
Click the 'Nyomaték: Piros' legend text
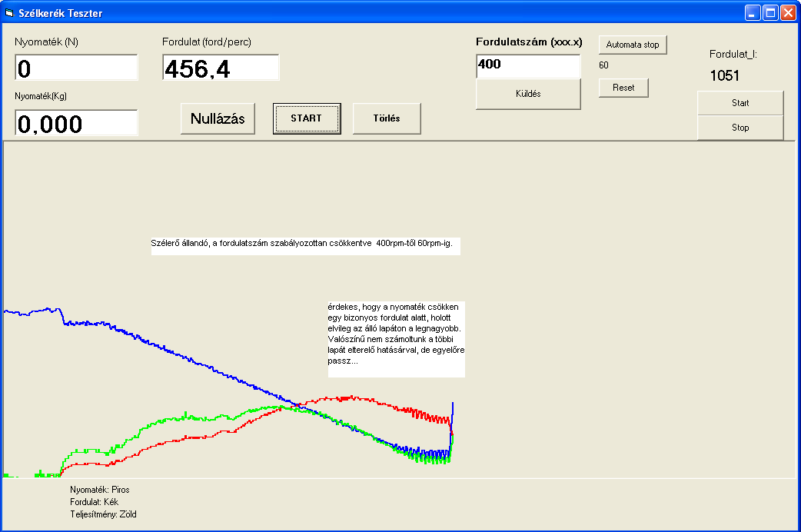(x=100, y=490)
